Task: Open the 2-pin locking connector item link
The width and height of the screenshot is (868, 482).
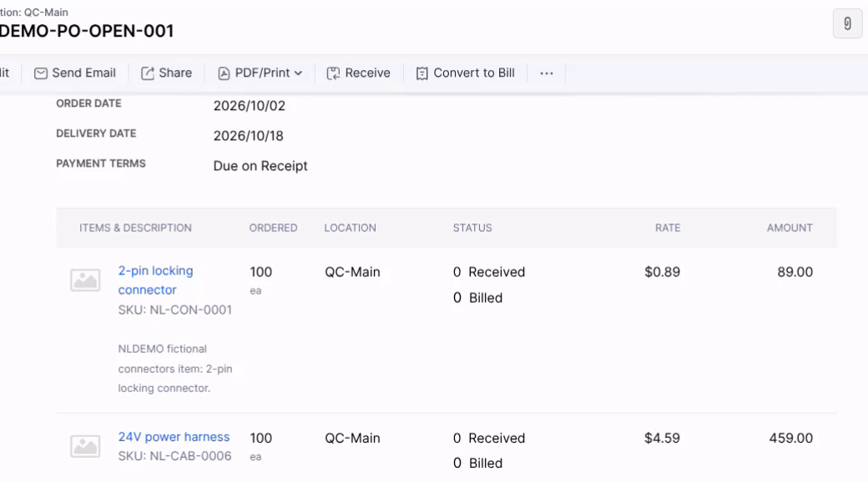Action: point(155,280)
